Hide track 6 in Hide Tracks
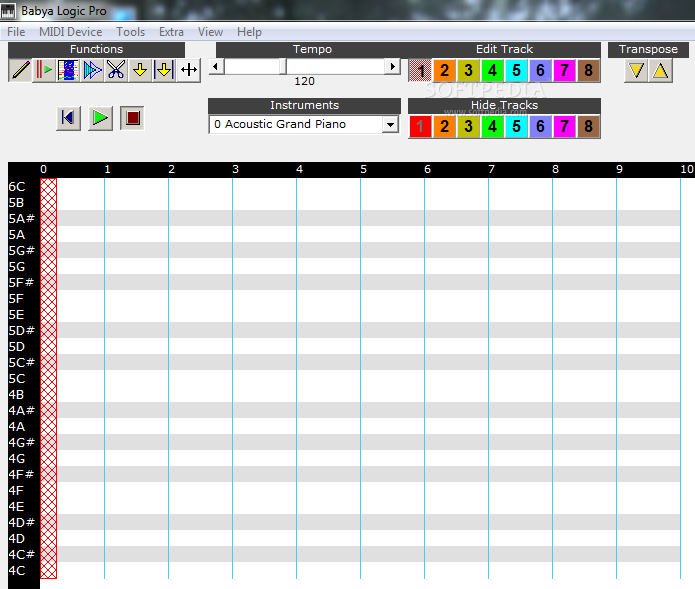Viewport: 695px width, 589px height. coord(540,126)
